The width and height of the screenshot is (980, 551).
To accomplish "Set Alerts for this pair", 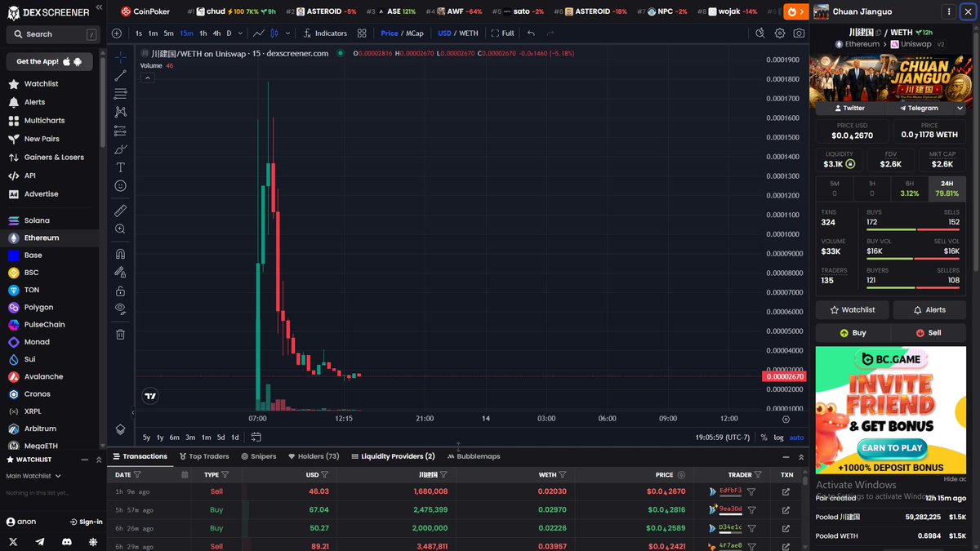I will 930,310.
